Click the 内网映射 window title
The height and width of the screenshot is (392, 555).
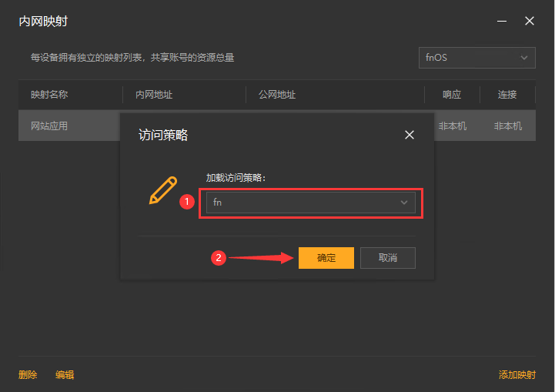click(x=43, y=22)
